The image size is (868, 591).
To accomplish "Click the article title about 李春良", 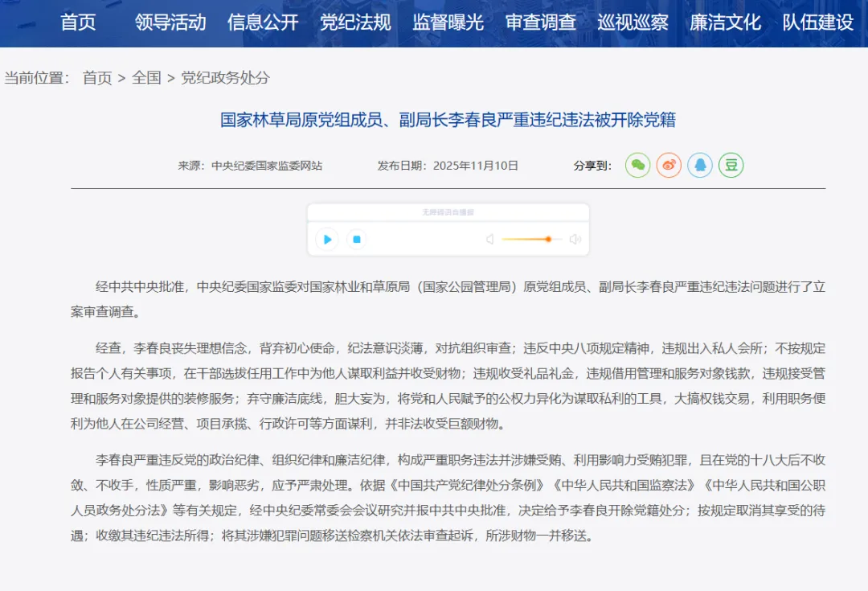I will point(448,120).
